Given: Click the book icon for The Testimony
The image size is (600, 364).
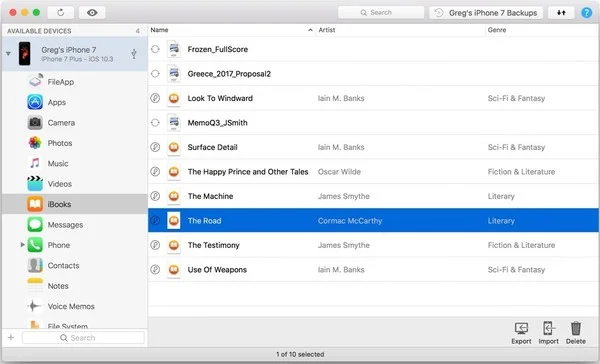Looking at the screenshot, I should [x=174, y=245].
